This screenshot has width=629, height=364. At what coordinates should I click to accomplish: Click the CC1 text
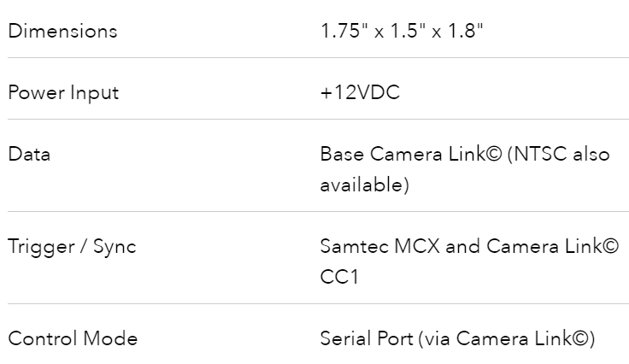(x=339, y=277)
